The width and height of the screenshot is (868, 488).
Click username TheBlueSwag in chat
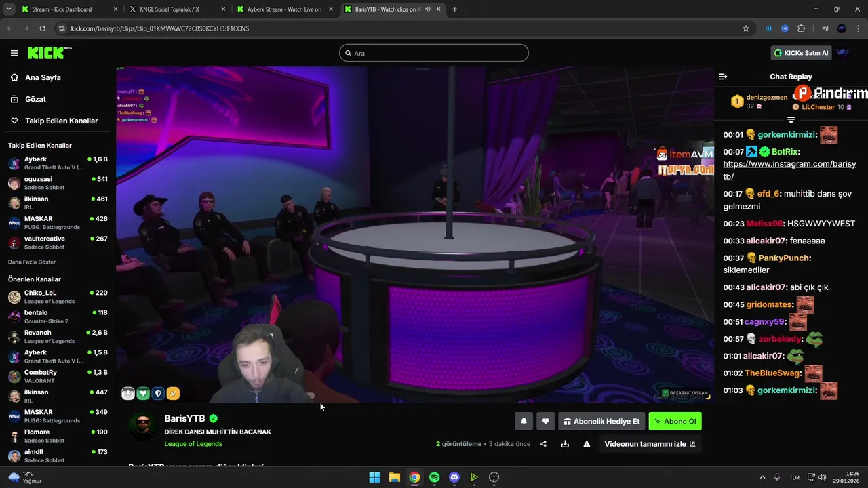(x=773, y=373)
